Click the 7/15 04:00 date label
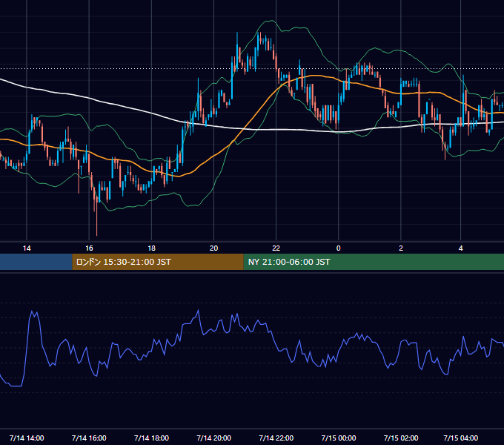 [460, 438]
